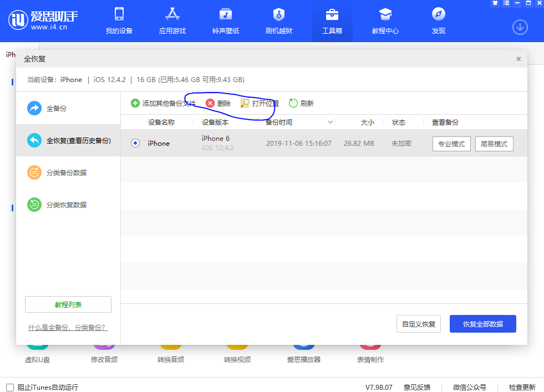
Task: Toggle 阻止iTunes自动运行 checkbox
Action: click(x=10, y=387)
